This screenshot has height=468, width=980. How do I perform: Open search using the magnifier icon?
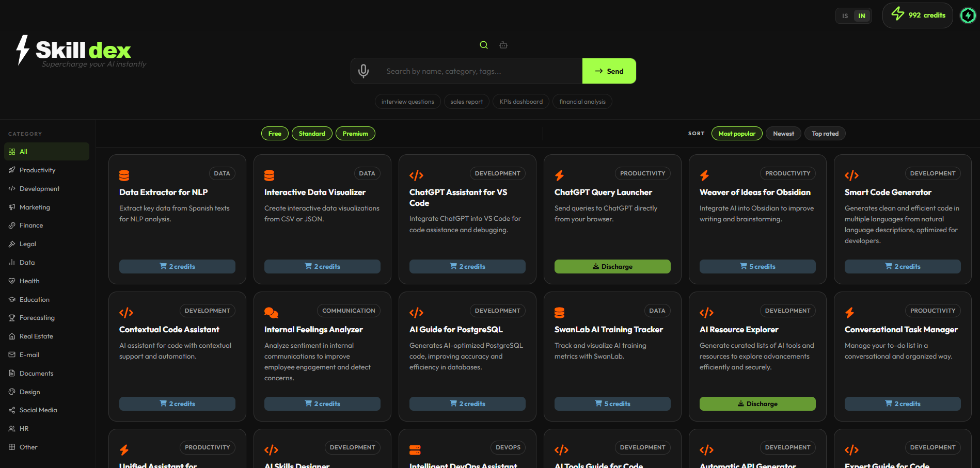click(483, 45)
